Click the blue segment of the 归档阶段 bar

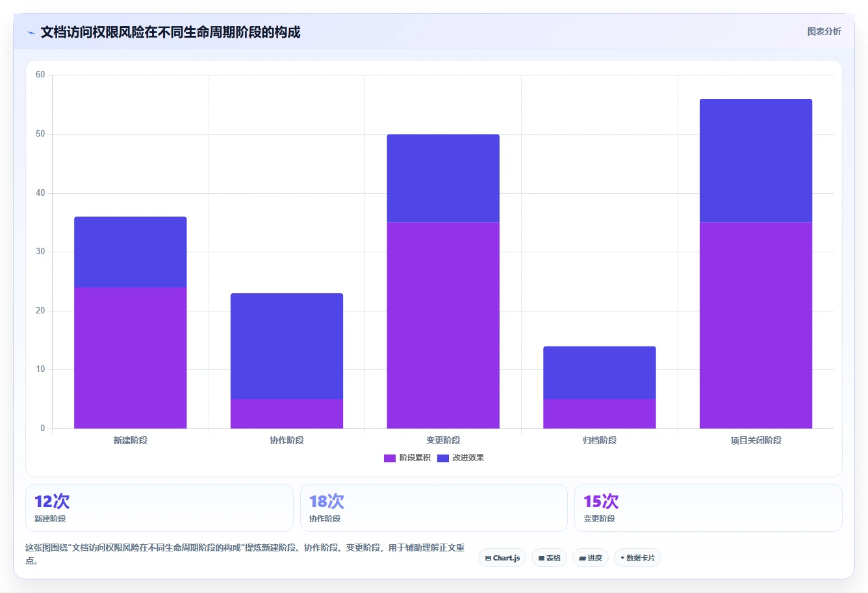[x=600, y=373]
